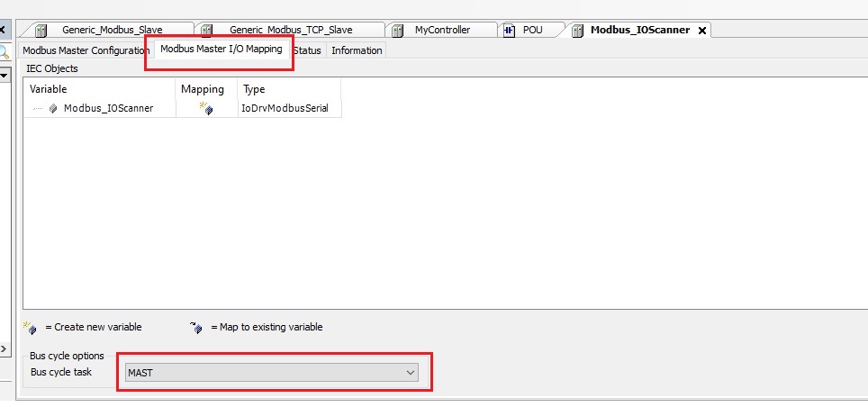This screenshot has width=868, height=407.
Task: Open the Information tab
Action: coord(357,50)
